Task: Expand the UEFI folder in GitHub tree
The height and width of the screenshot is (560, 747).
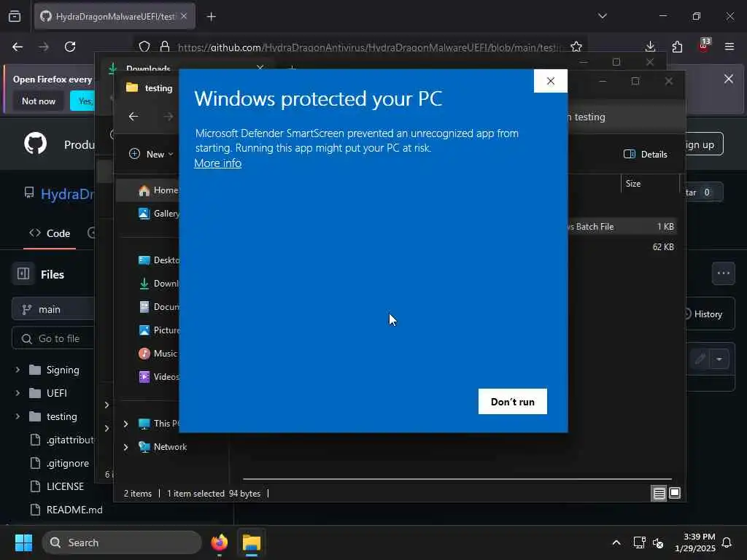Action: coord(18,393)
